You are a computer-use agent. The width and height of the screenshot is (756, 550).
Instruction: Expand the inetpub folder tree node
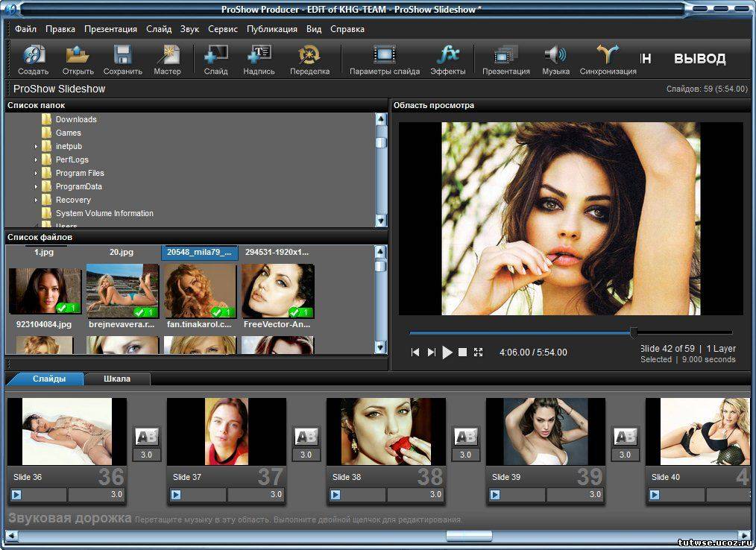click(x=36, y=147)
